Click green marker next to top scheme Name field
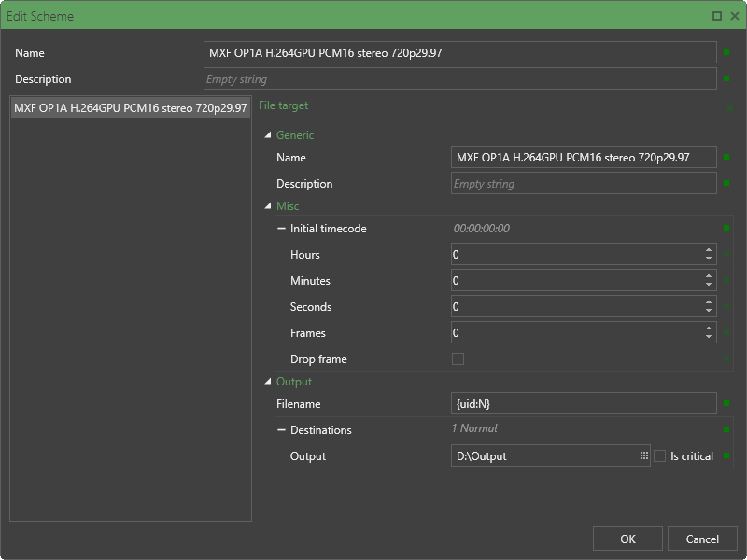This screenshot has height=560, width=747. coord(726,52)
